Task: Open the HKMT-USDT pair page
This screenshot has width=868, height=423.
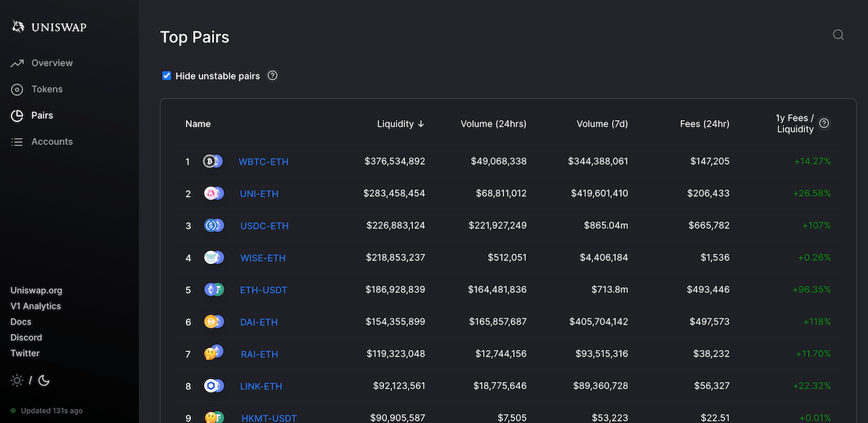Action: coord(269,419)
